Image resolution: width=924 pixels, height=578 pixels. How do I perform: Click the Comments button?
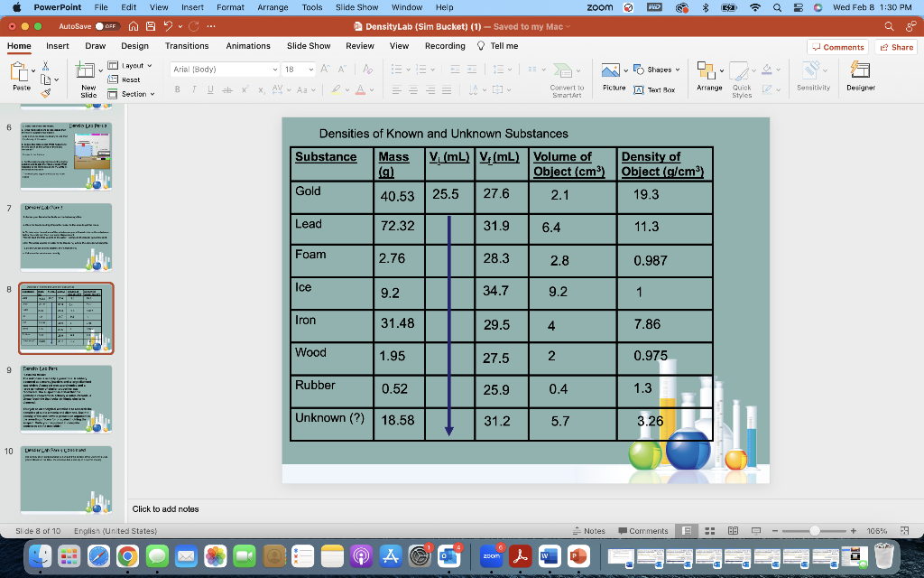[838, 47]
